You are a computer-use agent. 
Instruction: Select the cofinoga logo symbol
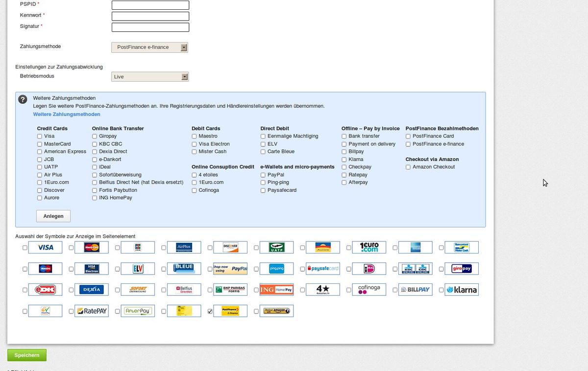pos(369,290)
